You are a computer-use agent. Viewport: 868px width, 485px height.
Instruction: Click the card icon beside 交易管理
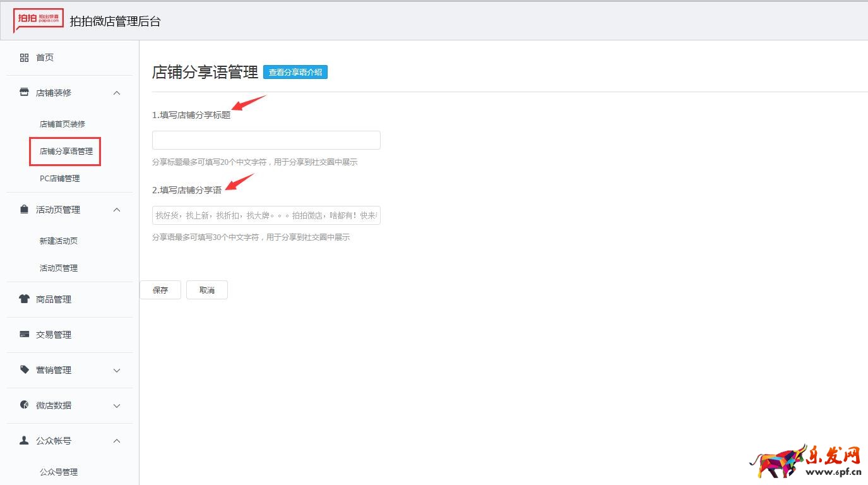click(24, 335)
